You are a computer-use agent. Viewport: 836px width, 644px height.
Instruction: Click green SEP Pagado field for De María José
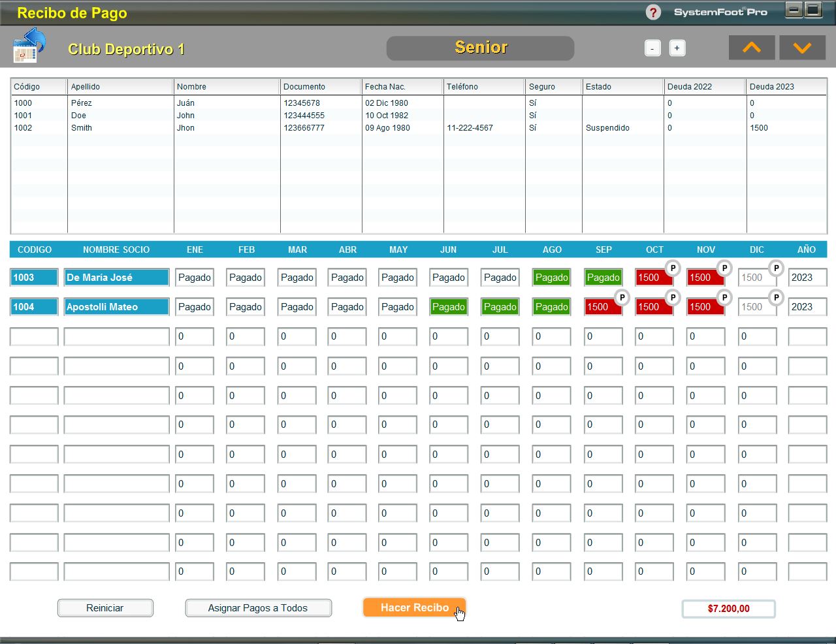603,278
